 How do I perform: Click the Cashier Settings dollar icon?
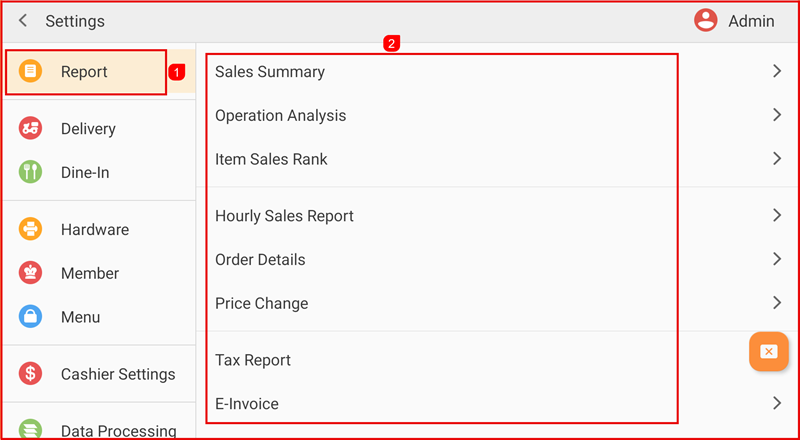click(31, 374)
